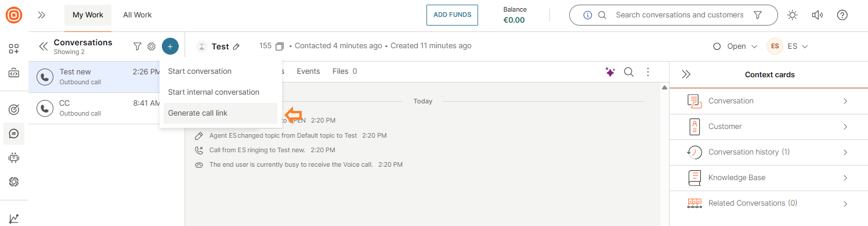Copy conversation ID 155
Image resolution: width=868 pixels, height=226 pixels.
pyautogui.click(x=280, y=46)
